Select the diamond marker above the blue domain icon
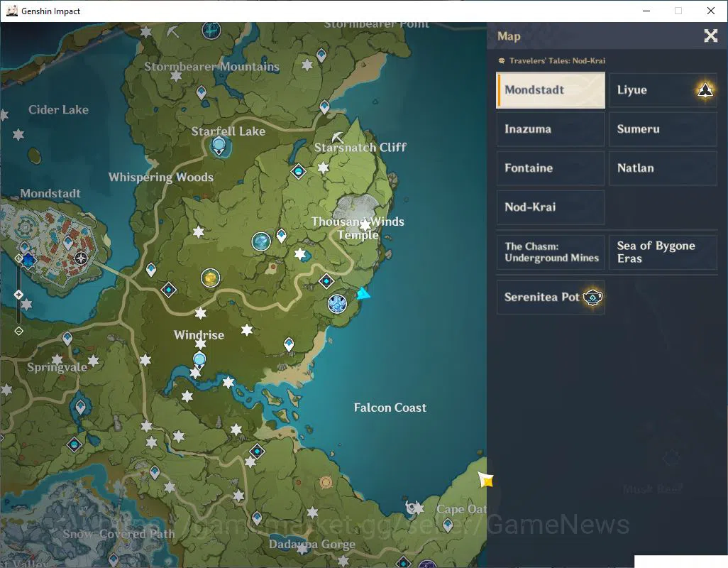 (326, 280)
